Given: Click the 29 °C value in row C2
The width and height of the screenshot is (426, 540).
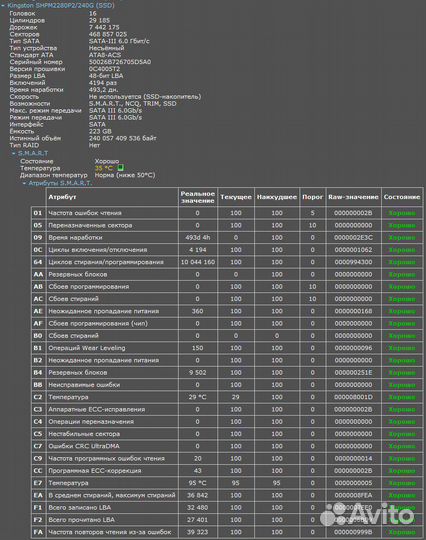Looking at the screenshot, I should tap(198, 397).
